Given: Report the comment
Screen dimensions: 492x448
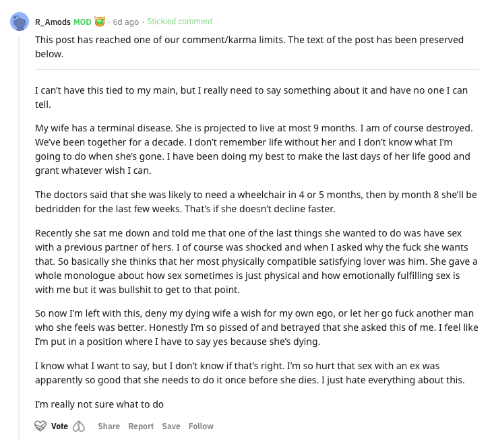Looking at the screenshot, I should 141,426.
